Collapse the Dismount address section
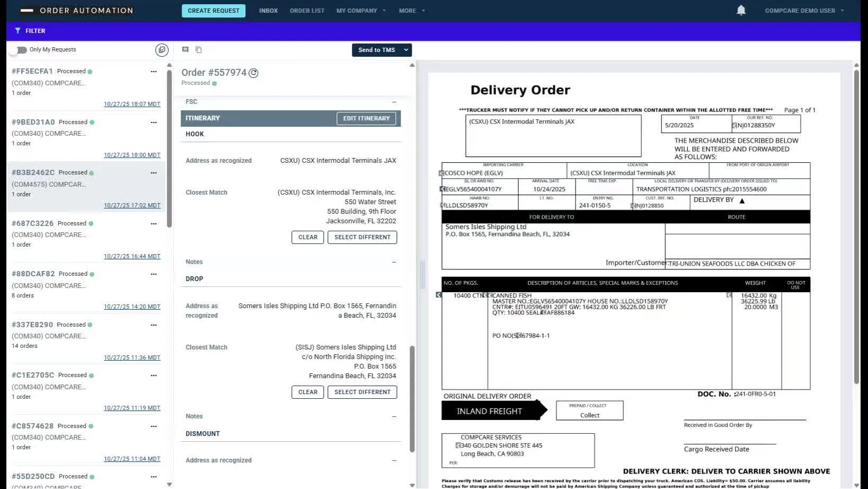868x489 pixels. click(394, 460)
